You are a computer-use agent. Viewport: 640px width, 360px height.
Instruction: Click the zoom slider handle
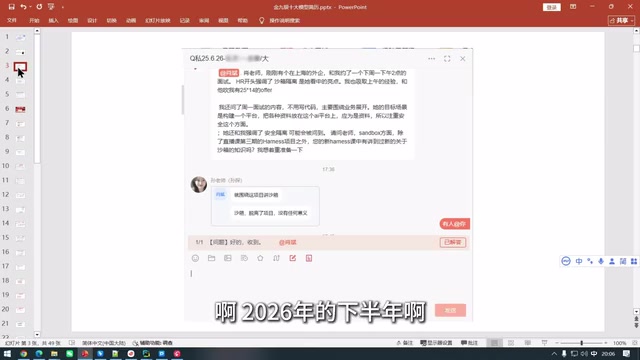click(x=582, y=343)
